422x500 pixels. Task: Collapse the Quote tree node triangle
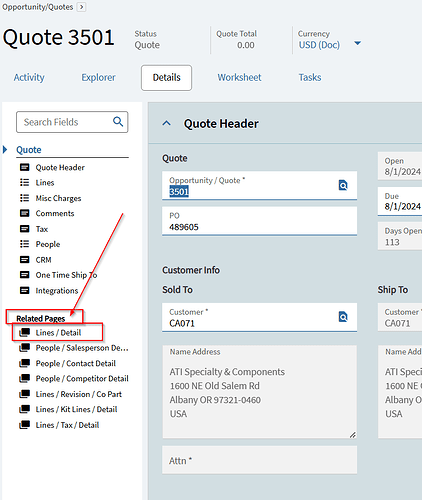click(x=5, y=150)
